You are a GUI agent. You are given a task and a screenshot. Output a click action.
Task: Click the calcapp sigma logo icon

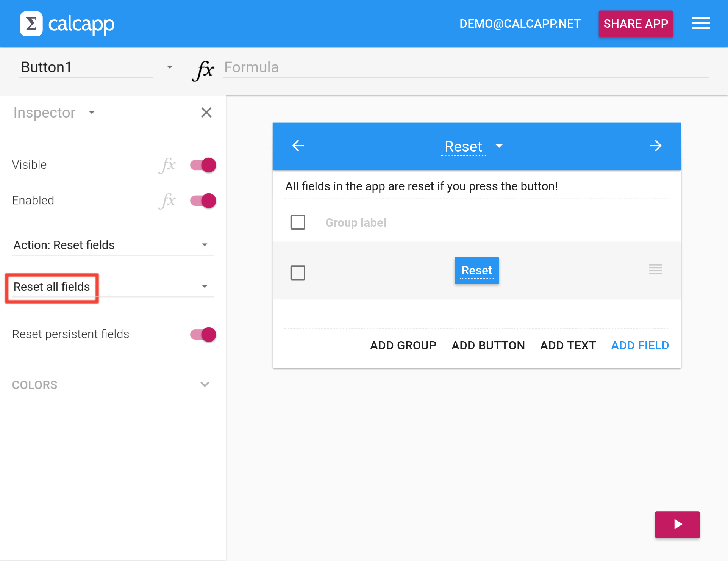coord(31,24)
